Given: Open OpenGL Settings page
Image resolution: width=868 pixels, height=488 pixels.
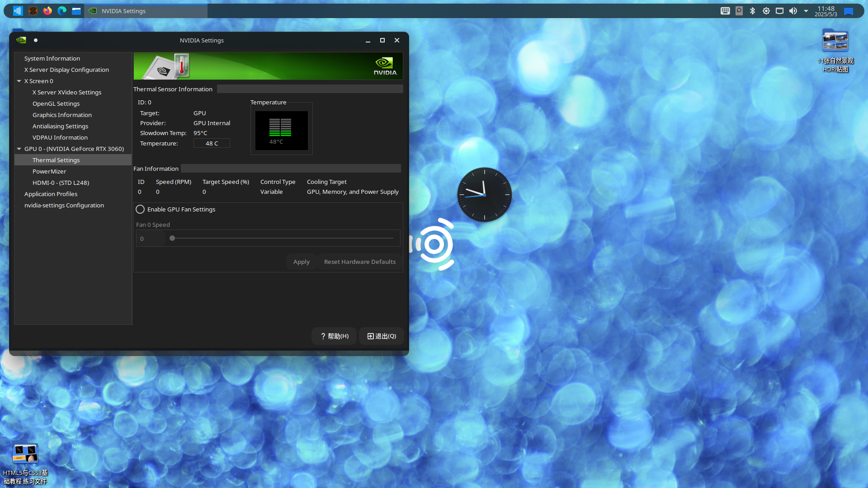Looking at the screenshot, I should 56,103.
